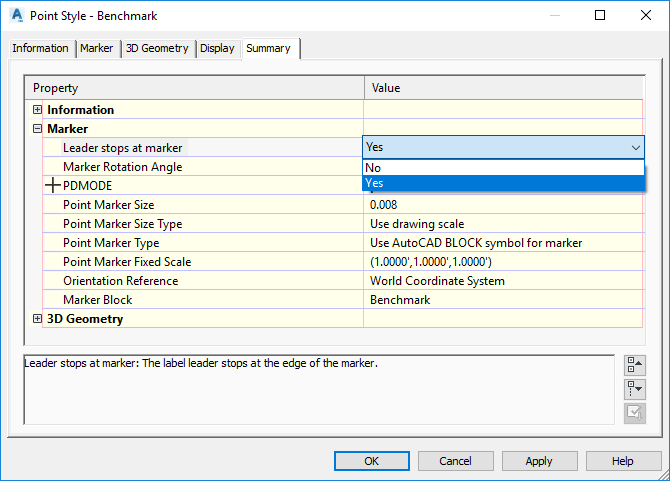The height and width of the screenshot is (481, 670).
Task: Close the Point Style dialog
Action: pyautogui.click(x=646, y=15)
